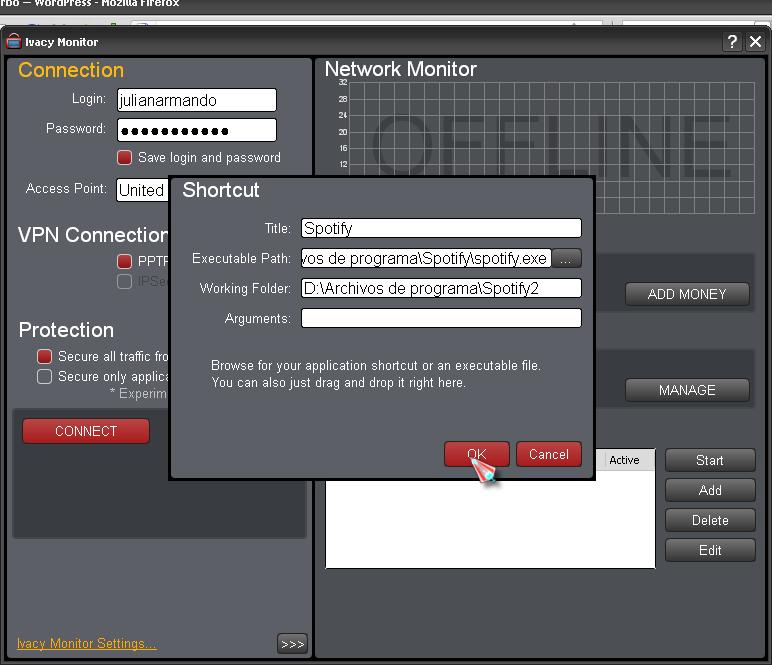
Task: Cancel the Shortcut dialog
Action: pyautogui.click(x=549, y=454)
